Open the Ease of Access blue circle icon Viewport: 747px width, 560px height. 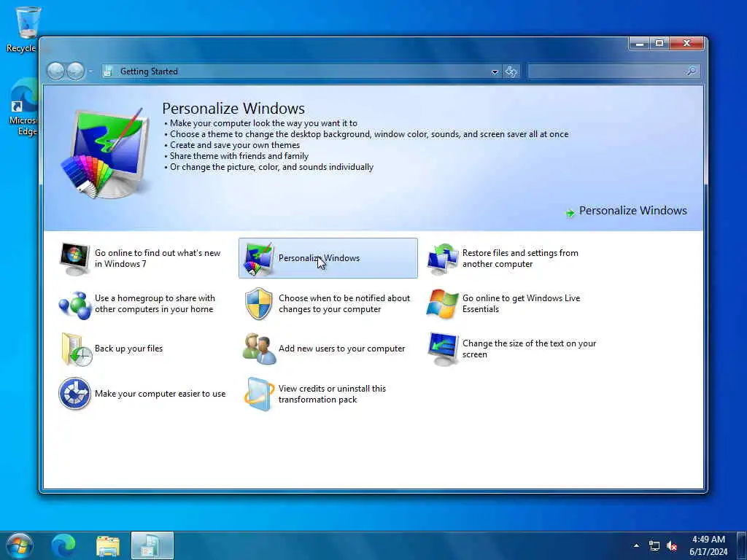[x=74, y=394]
